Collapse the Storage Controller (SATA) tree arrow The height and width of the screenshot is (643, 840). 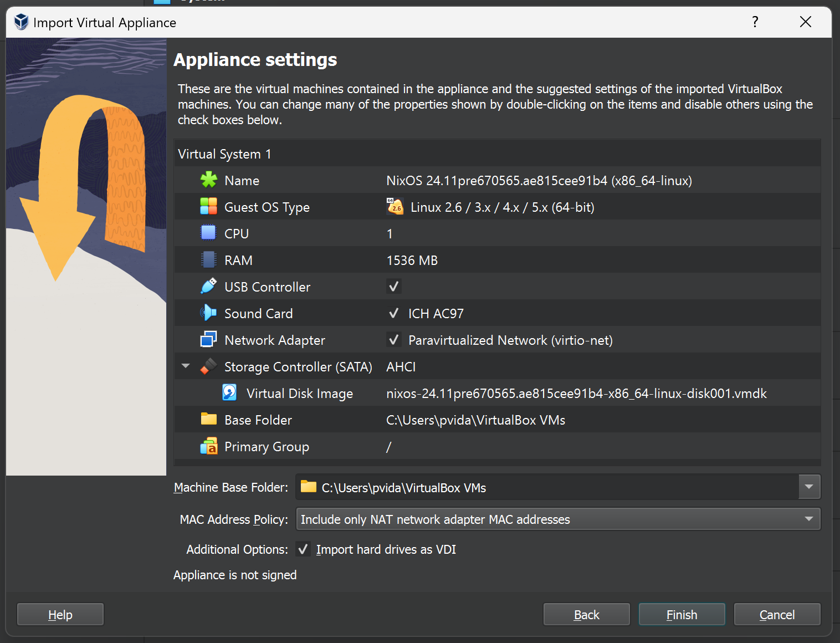click(186, 366)
